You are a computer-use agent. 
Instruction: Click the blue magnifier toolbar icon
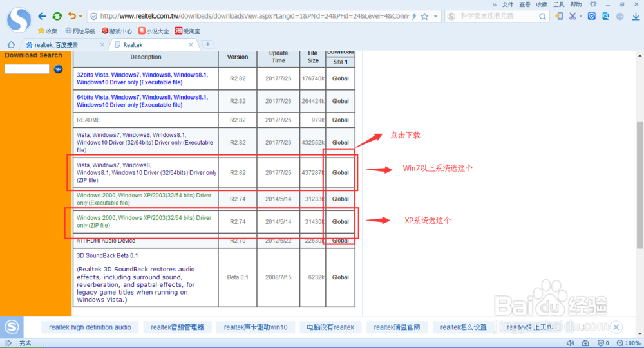[606, 16]
